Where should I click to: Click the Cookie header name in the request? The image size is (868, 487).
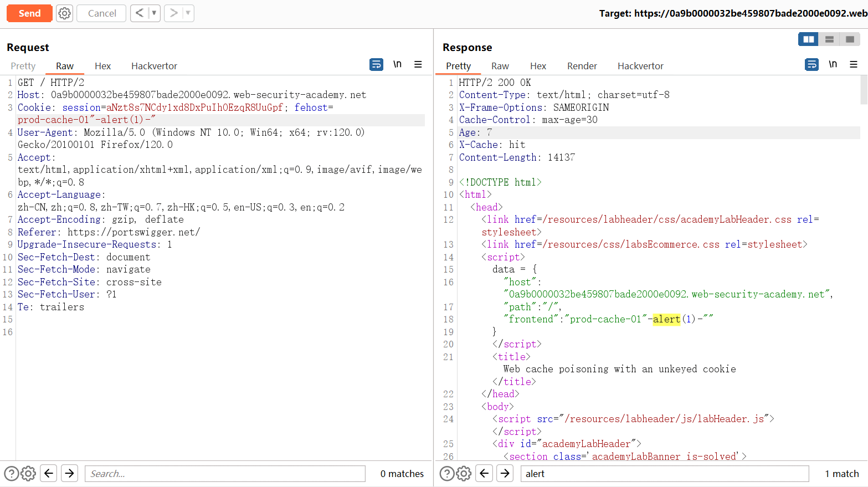34,107
